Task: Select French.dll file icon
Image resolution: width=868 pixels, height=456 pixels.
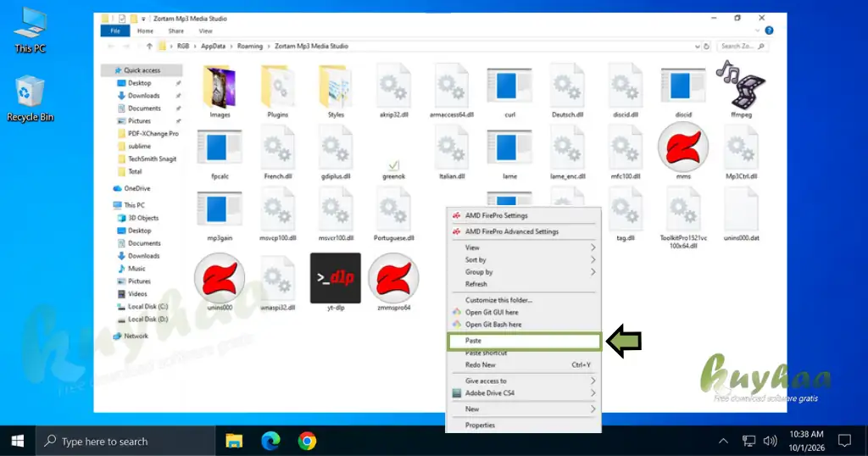Action: pyautogui.click(x=278, y=147)
